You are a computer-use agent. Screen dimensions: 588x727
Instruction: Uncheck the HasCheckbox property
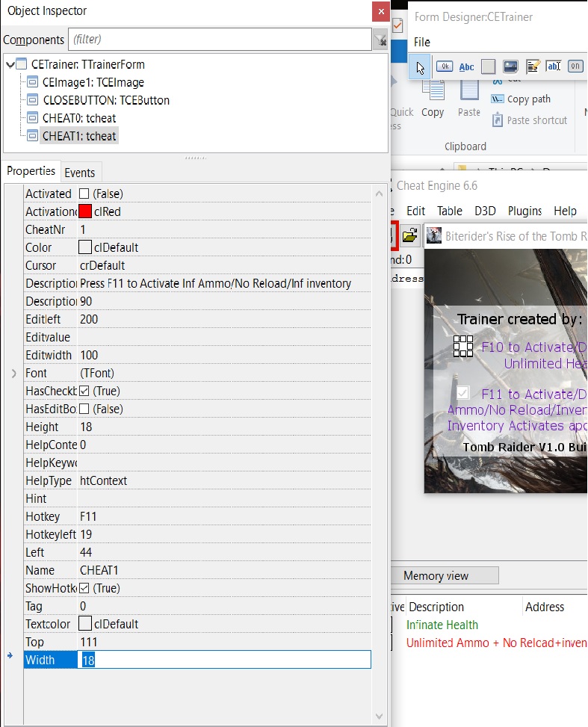click(84, 392)
